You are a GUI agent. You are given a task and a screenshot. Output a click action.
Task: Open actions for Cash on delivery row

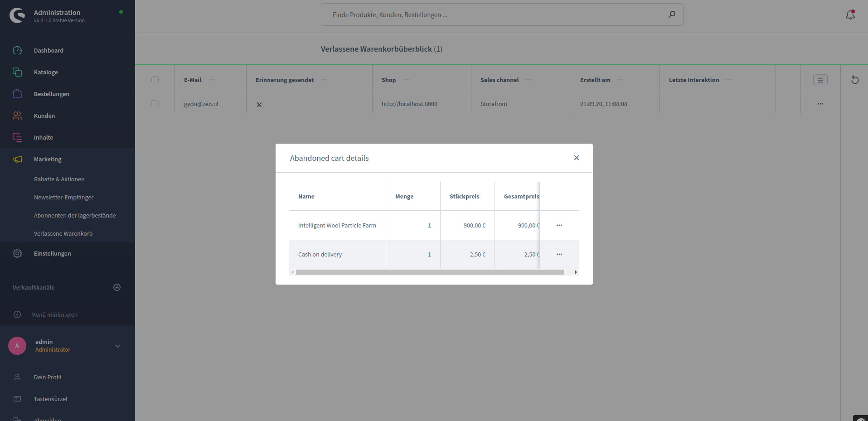click(559, 254)
